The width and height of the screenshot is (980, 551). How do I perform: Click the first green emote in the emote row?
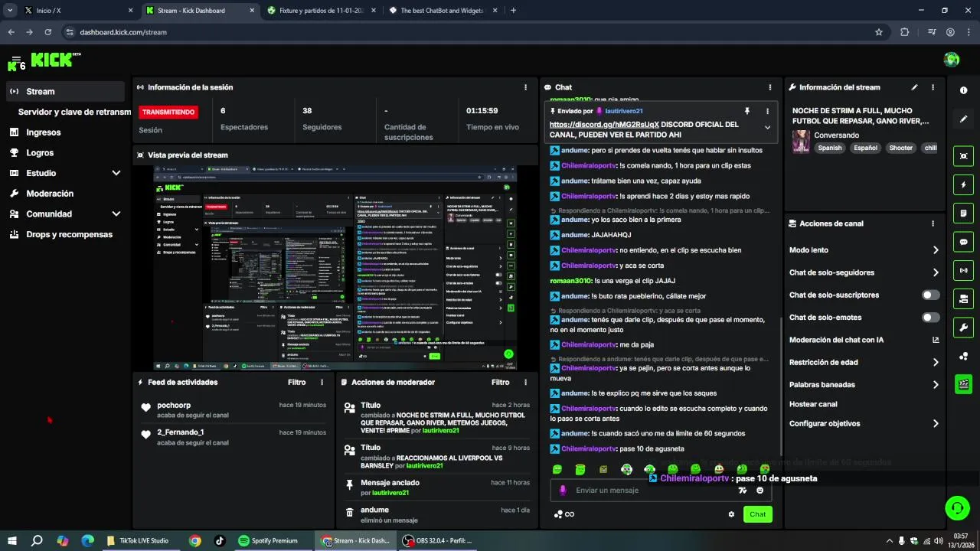[557, 469]
